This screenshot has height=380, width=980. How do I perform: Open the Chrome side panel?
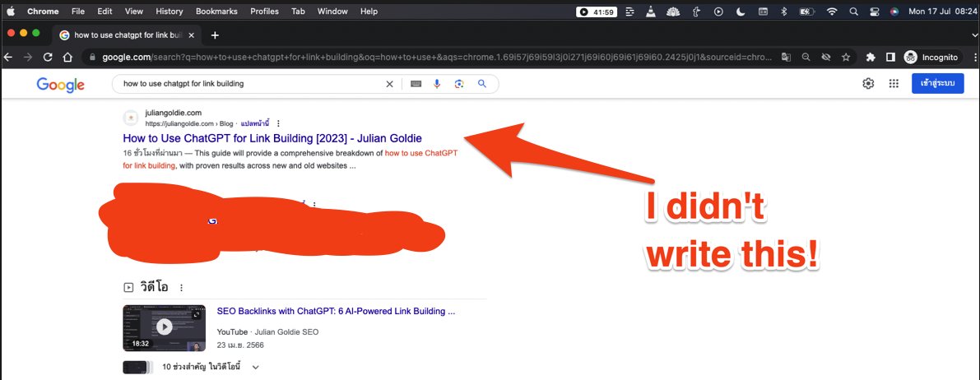pyautogui.click(x=890, y=57)
